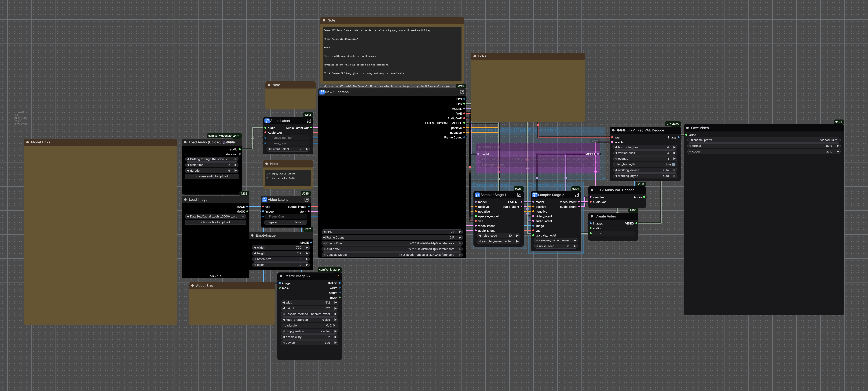Open the keep_proportion dropdown
This screenshot has width=868, height=391.
(x=310, y=320)
